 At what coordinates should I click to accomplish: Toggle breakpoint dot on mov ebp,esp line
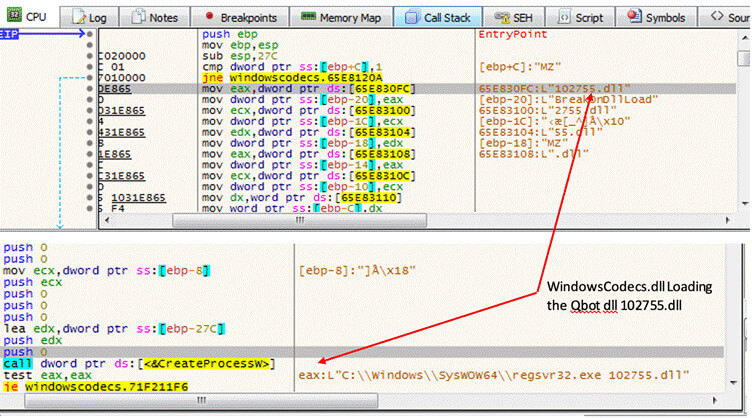pyautogui.click(x=89, y=45)
